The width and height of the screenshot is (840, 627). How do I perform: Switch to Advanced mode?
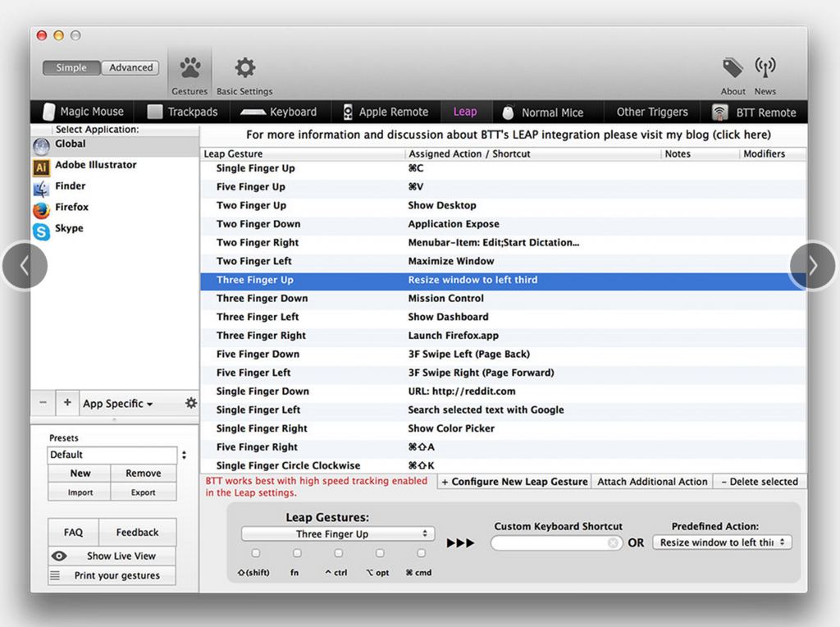[130, 67]
